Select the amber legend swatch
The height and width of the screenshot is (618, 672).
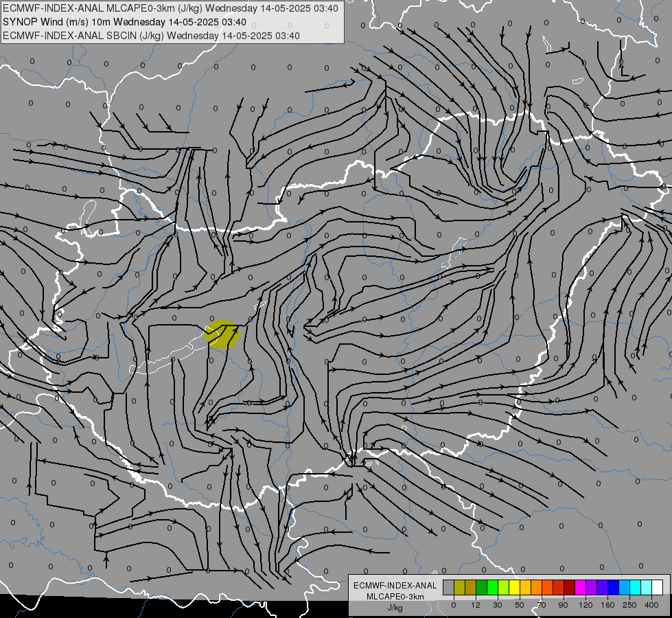(525, 587)
